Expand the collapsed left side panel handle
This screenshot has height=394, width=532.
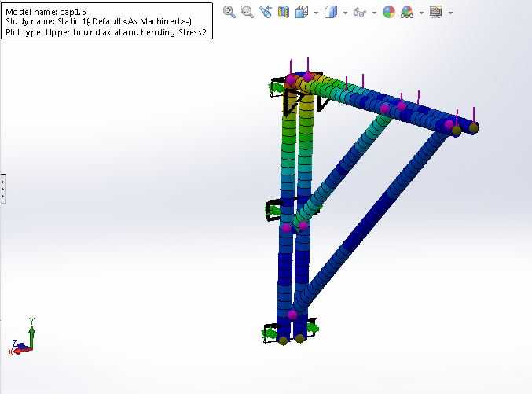pyautogui.click(x=2, y=189)
